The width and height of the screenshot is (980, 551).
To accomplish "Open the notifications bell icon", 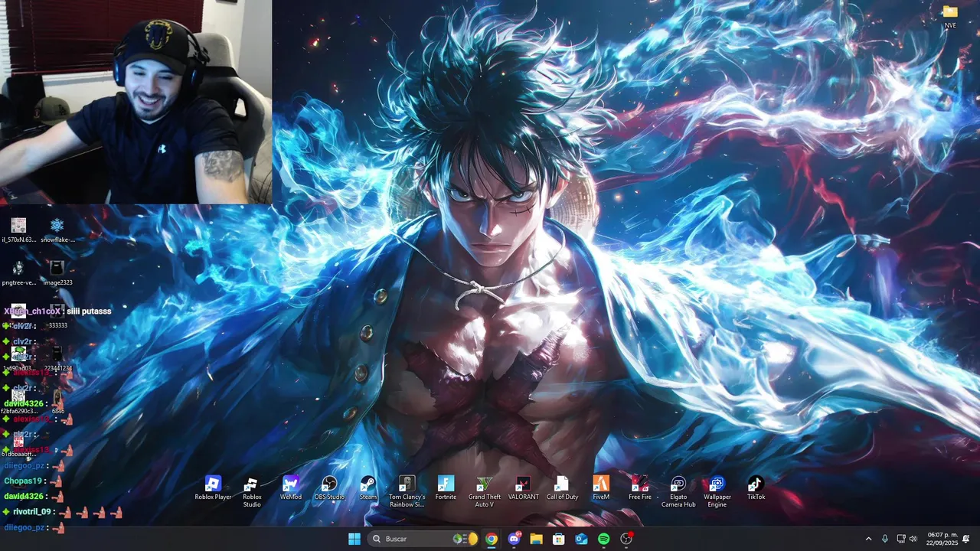I will (x=966, y=539).
